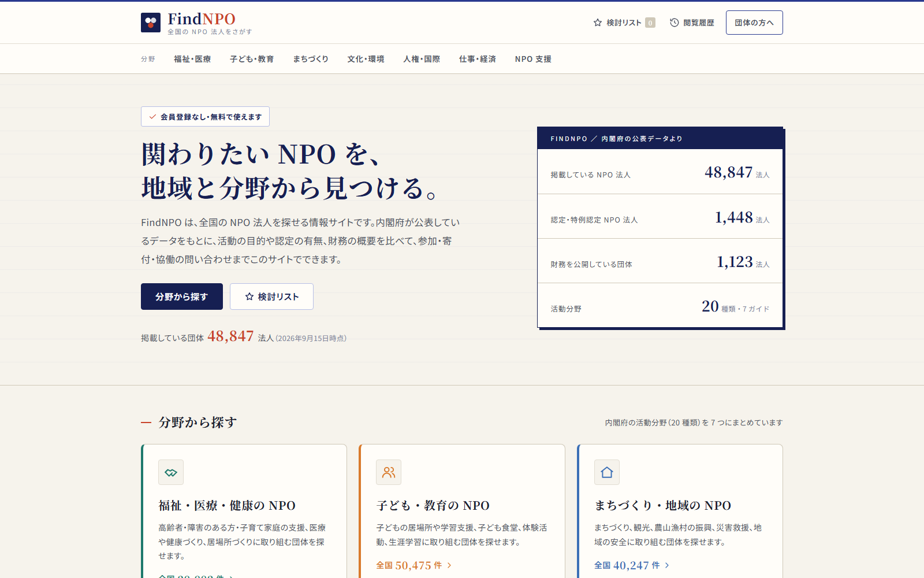924x578 pixels.
Task: Open the 子ども・教育 navigation item
Action: [252, 59]
